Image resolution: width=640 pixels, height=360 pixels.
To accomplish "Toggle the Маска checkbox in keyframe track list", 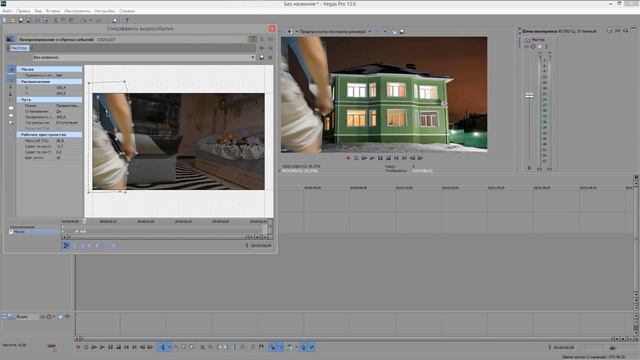I will (x=11, y=232).
